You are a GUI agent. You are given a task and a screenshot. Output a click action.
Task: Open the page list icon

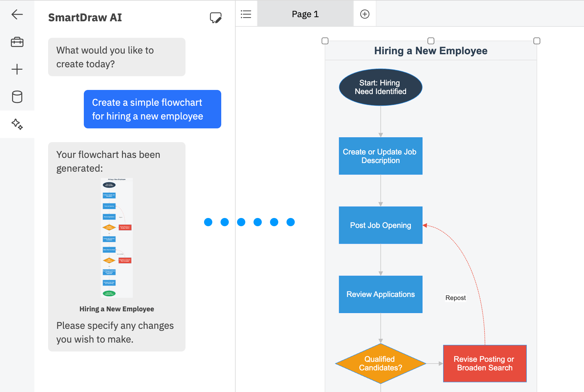246,14
